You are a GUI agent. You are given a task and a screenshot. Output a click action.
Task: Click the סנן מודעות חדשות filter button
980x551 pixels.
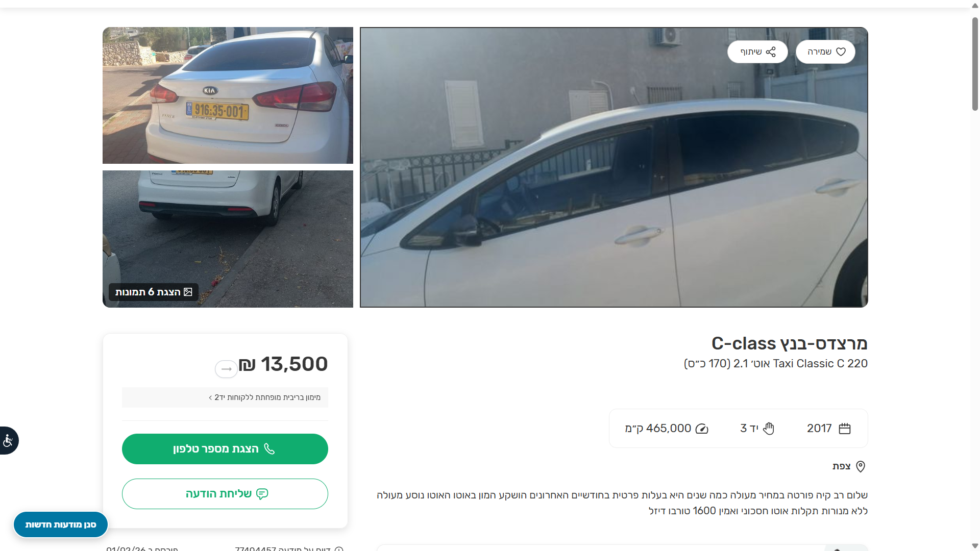(61, 524)
